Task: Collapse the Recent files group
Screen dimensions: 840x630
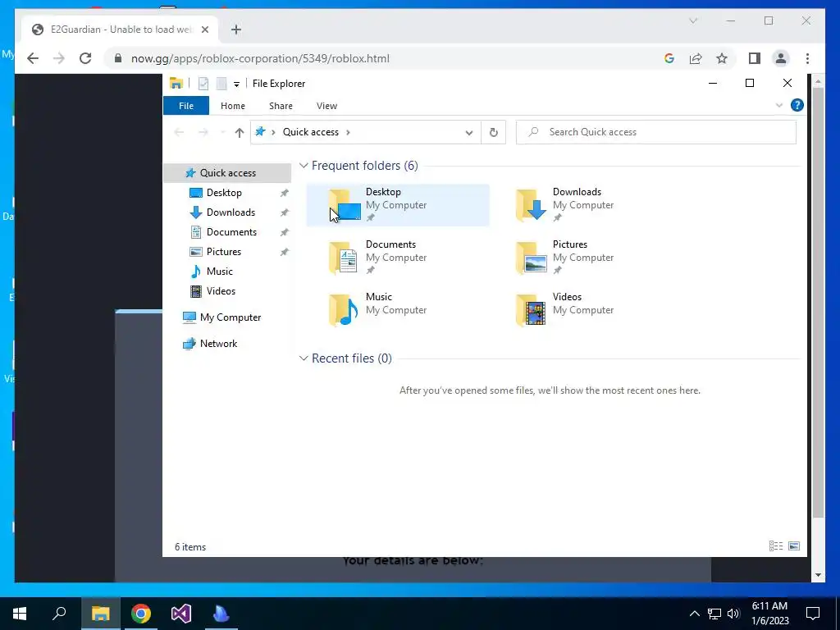Action: 304,358
